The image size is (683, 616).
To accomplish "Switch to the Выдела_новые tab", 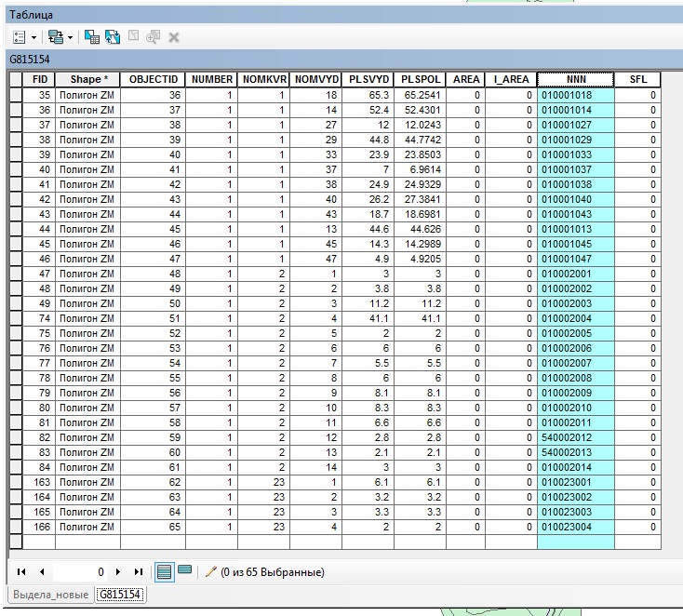I will (x=50, y=595).
